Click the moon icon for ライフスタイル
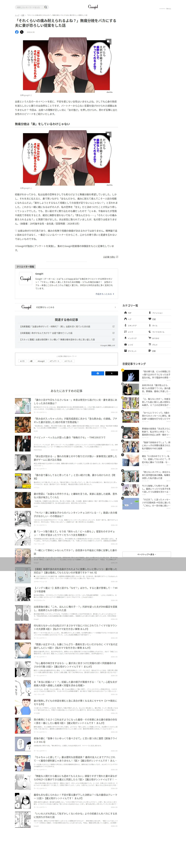The image size is (186, 868). (150, 332)
